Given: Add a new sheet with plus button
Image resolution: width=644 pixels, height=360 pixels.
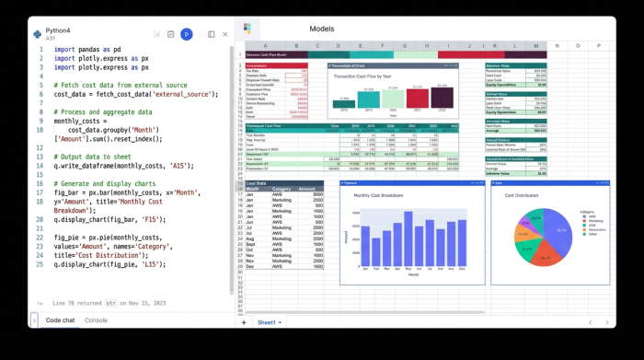Looking at the screenshot, I should [x=244, y=322].
